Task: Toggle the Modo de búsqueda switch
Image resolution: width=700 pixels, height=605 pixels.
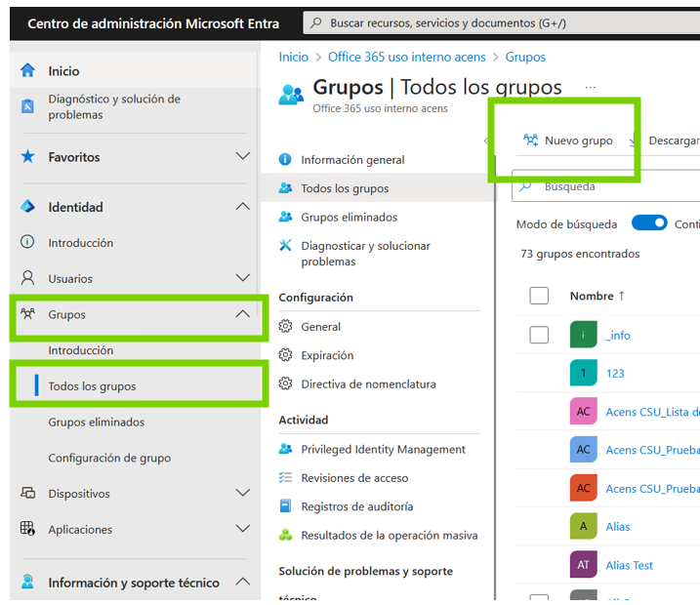Action: (649, 223)
